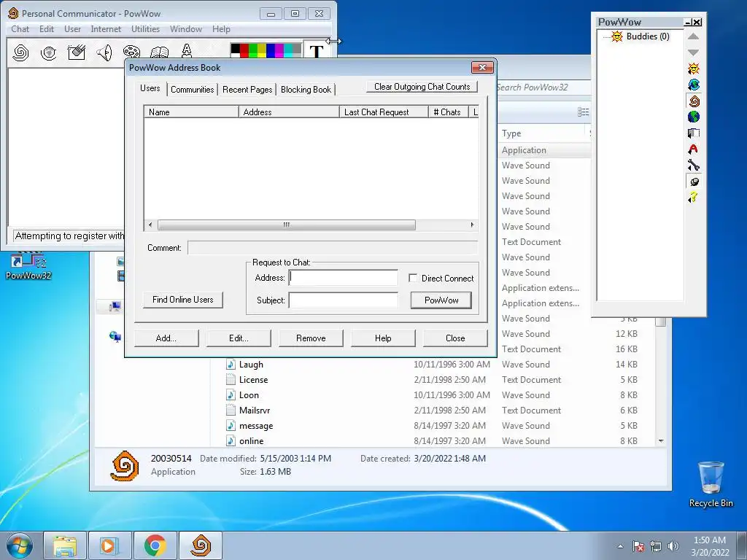Image resolution: width=747 pixels, height=560 pixels.
Task: Click the megaphone sound toolbar icon
Action: [x=104, y=52]
